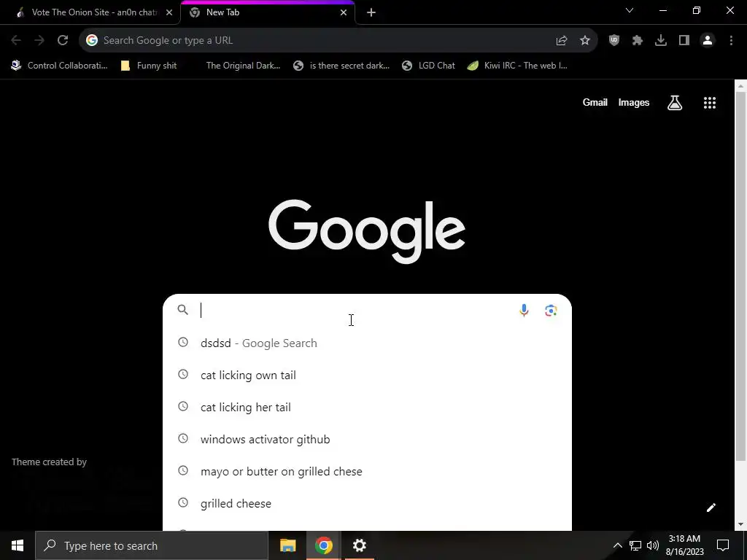The width and height of the screenshot is (747, 560).
Task: Open network status tray icon
Action: click(635, 545)
